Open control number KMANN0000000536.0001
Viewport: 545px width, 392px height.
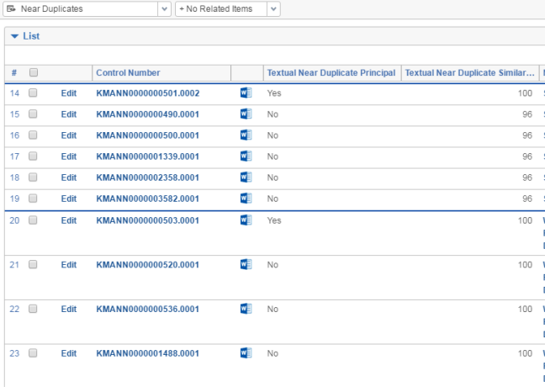pyautogui.click(x=148, y=310)
